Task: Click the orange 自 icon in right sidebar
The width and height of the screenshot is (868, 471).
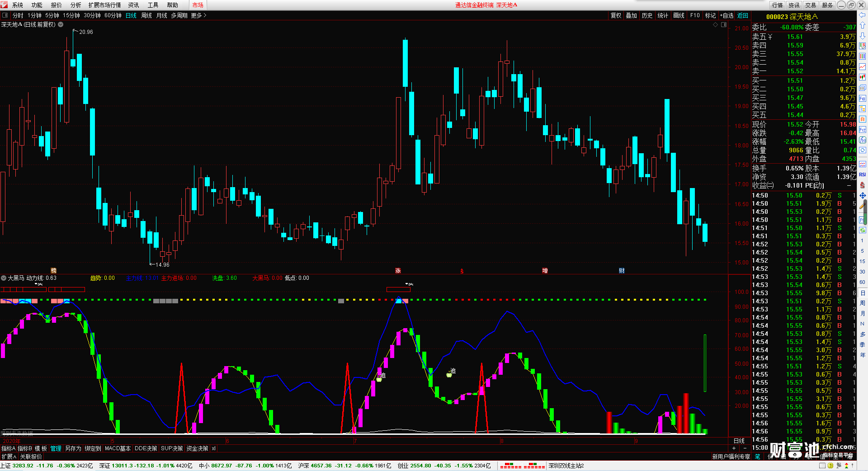Action: click(x=863, y=119)
